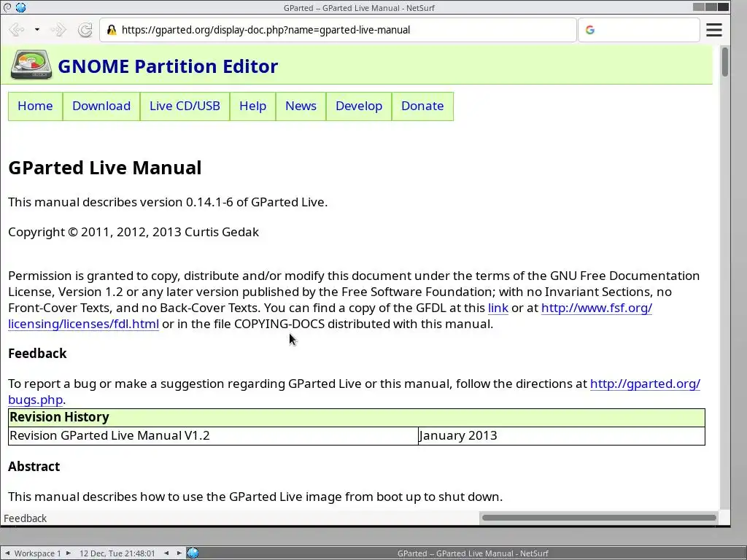Click the 'Feedback' section heading

point(37,354)
